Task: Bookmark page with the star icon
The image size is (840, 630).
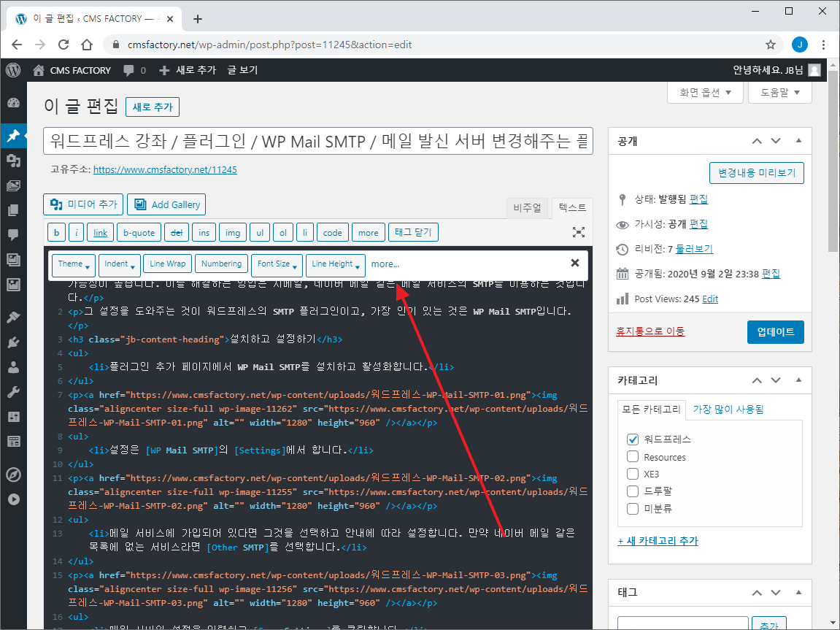Action: (x=771, y=45)
